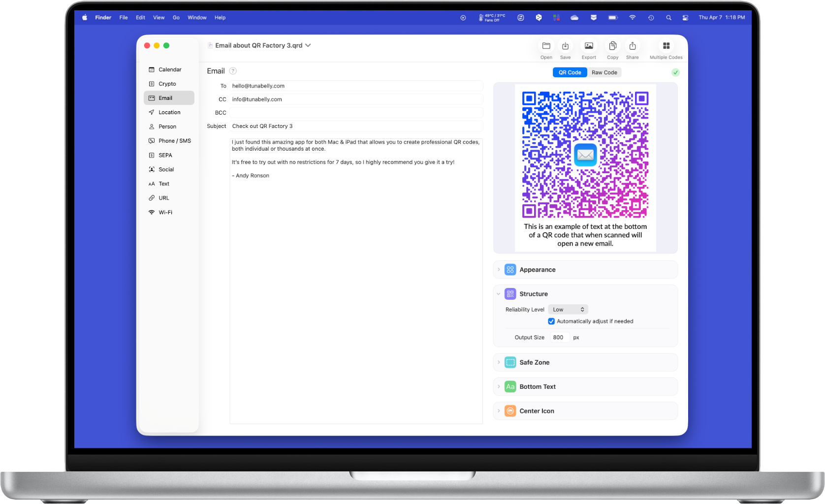This screenshot has width=825, height=504.
Task: Switch to the Raw Code view
Action: (x=604, y=72)
